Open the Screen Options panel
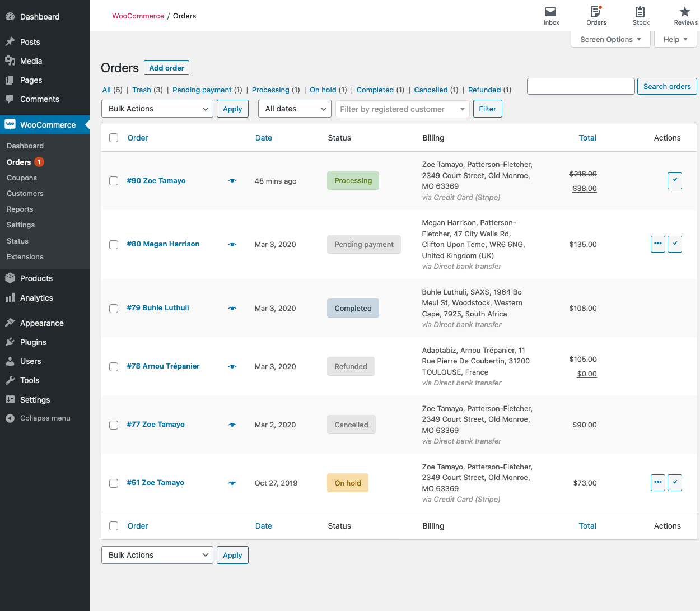 pyautogui.click(x=610, y=39)
